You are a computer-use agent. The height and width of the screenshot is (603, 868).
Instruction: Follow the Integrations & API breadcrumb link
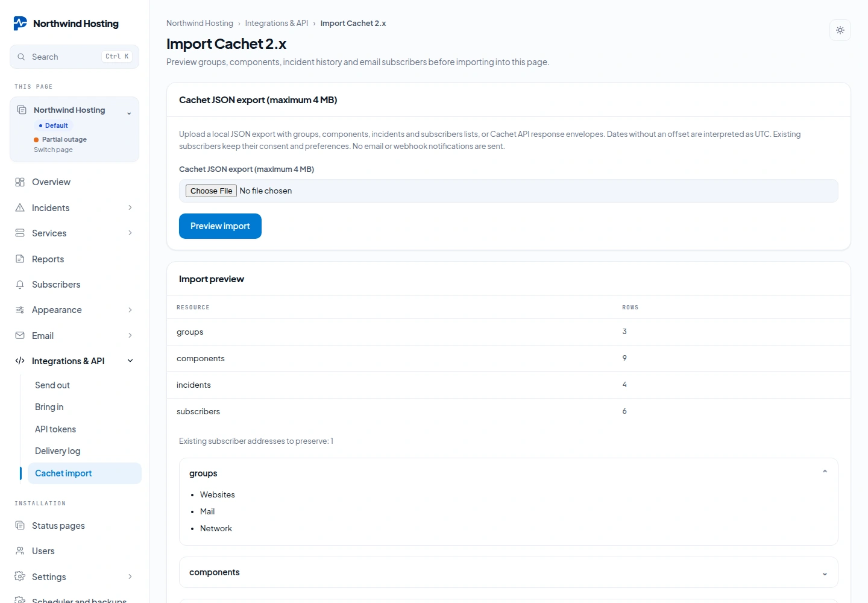(x=276, y=24)
